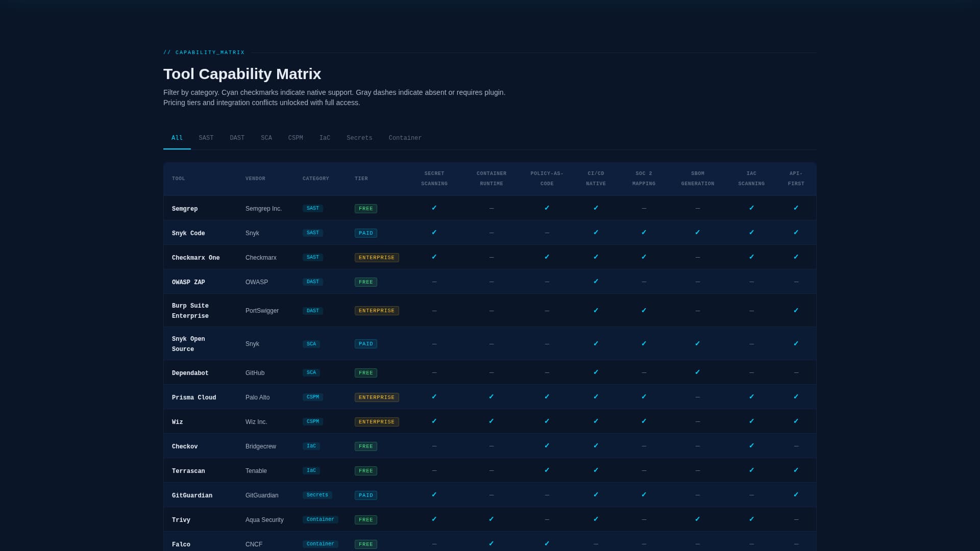Switch to the Secrets tab
Viewport: 980px width, 551px height.
tap(359, 138)
